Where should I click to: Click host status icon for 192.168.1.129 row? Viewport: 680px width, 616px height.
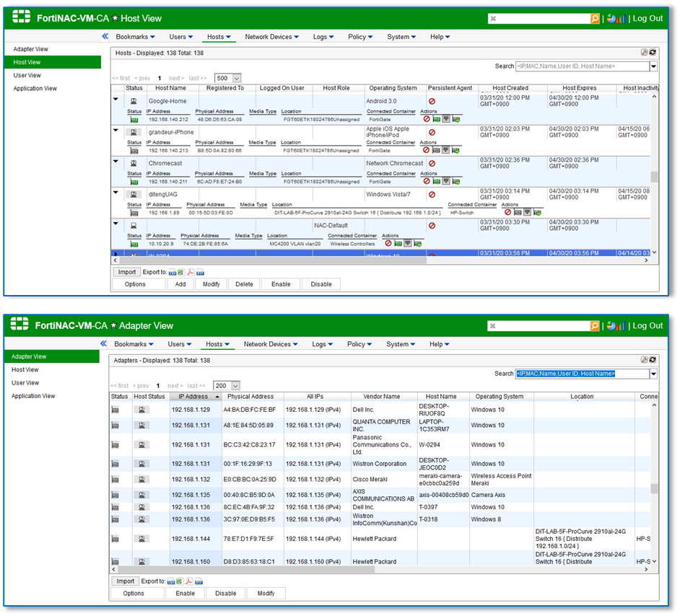click(x=141, y=410)
